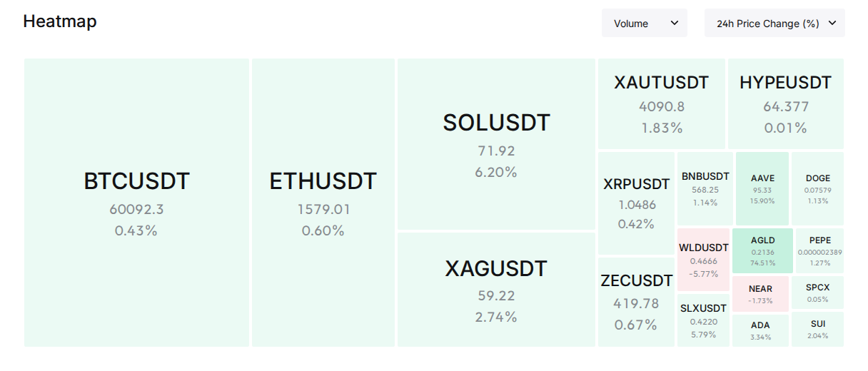Open the red NEAR tile
Screen dimensions: 868x371
click(761, 294)
